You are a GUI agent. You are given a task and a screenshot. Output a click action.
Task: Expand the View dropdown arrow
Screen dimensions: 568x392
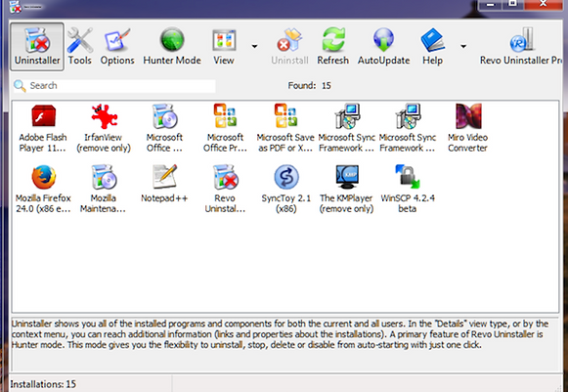pos(254,46)
